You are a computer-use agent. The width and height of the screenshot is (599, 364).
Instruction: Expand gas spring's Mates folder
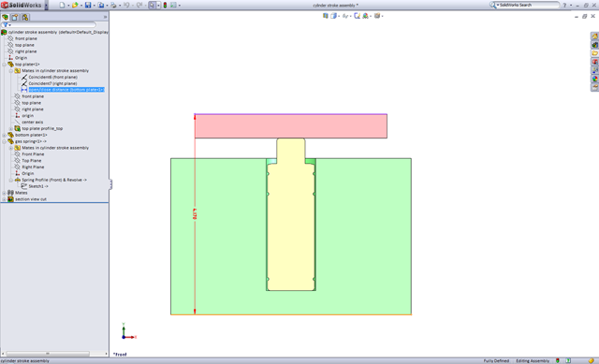(11, 148)
